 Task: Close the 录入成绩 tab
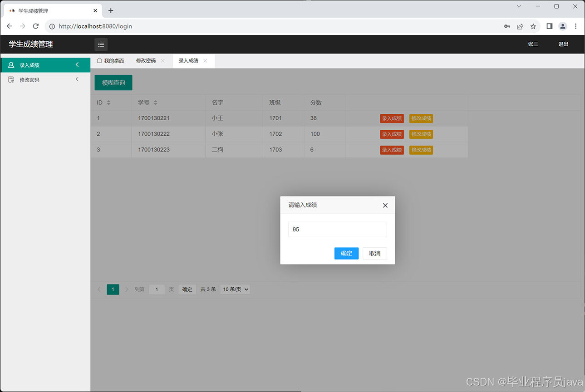(205, 61)
